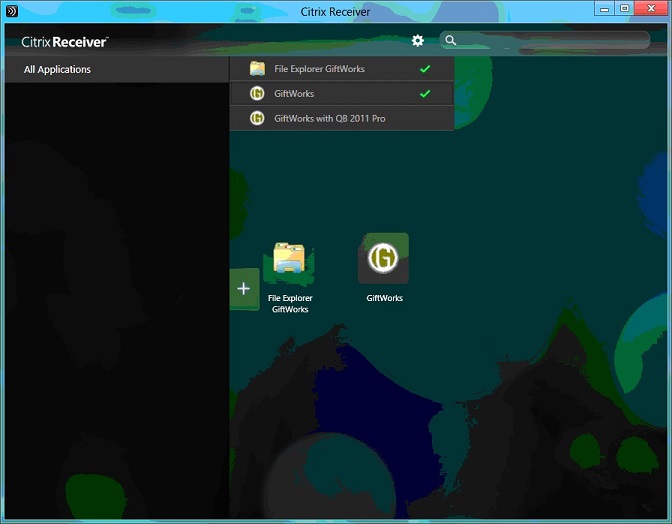Click the folder icon in File Explorer GiftWorks row
The height and width of the screenshot is (524, 672).
point(257,69)
